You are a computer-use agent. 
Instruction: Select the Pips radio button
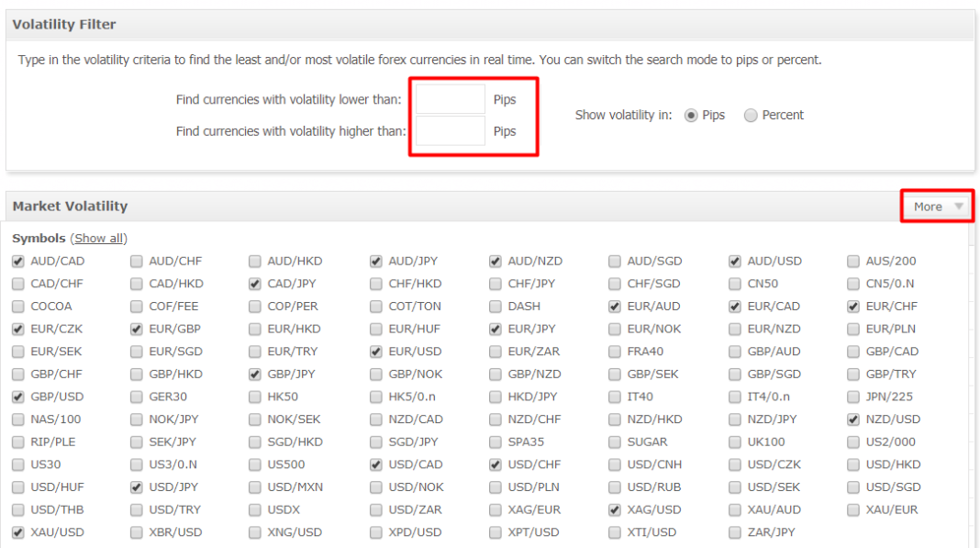pos(691,116)
